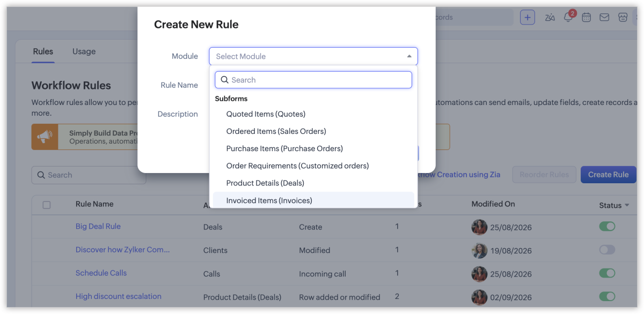Open the Zia assistant icon
The height and width of the screenshot is (314, 644).
point(550,17)
